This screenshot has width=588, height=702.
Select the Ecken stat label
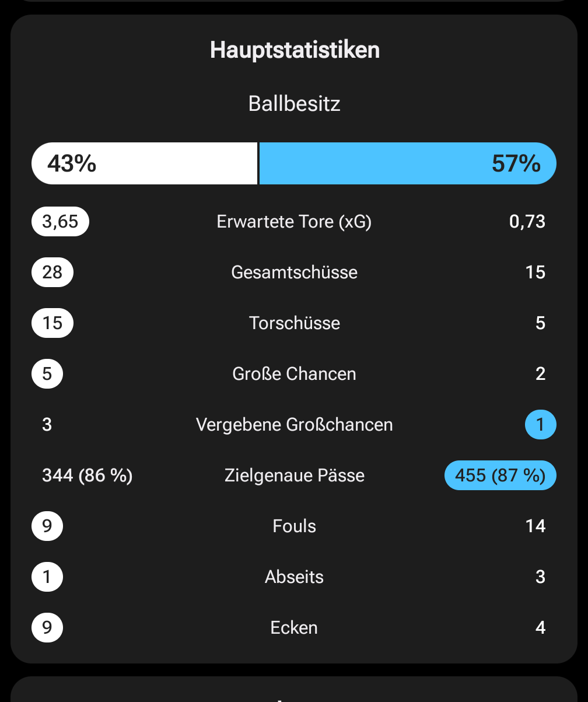294,628
